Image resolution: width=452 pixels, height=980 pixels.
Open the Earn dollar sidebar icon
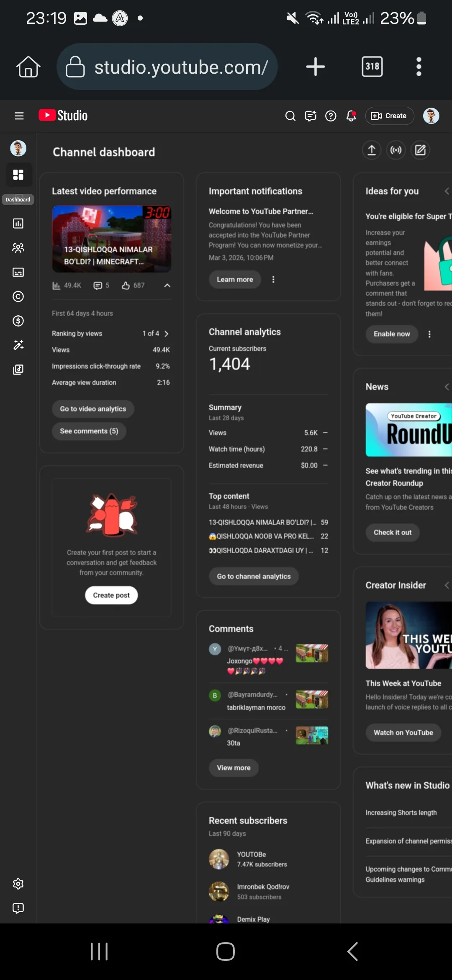(x=18, y=321)
